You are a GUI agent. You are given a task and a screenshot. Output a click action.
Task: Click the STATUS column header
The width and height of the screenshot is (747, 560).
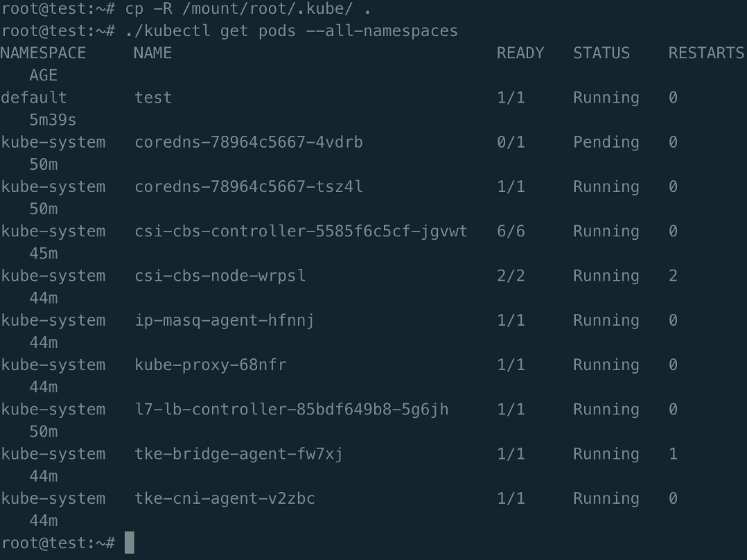click(601, 53)
